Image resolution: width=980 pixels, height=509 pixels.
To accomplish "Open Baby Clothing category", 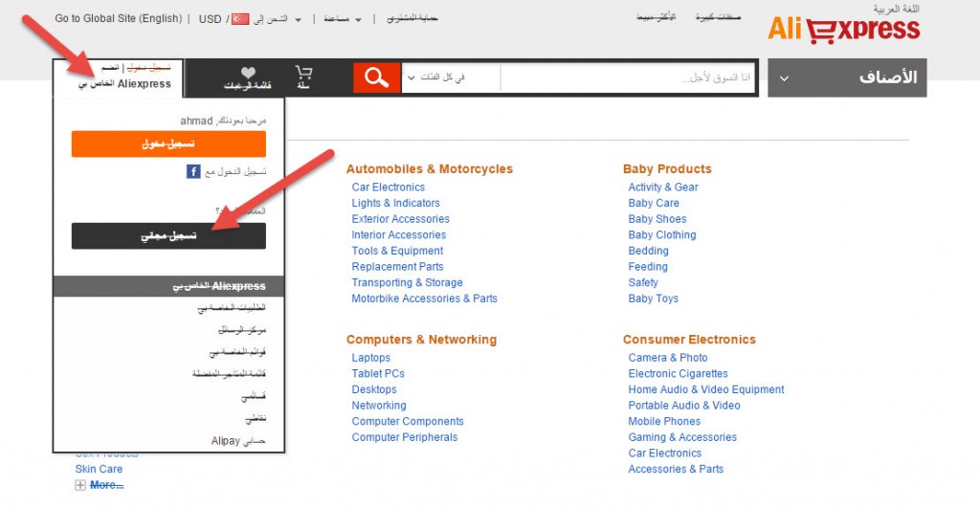I will click(x=662, y=234).
